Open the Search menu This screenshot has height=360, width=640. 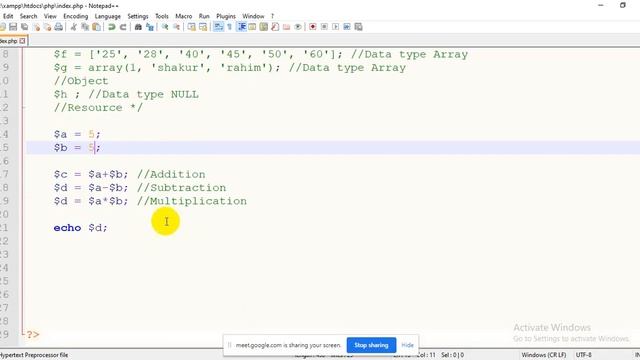tap(29, 16)
